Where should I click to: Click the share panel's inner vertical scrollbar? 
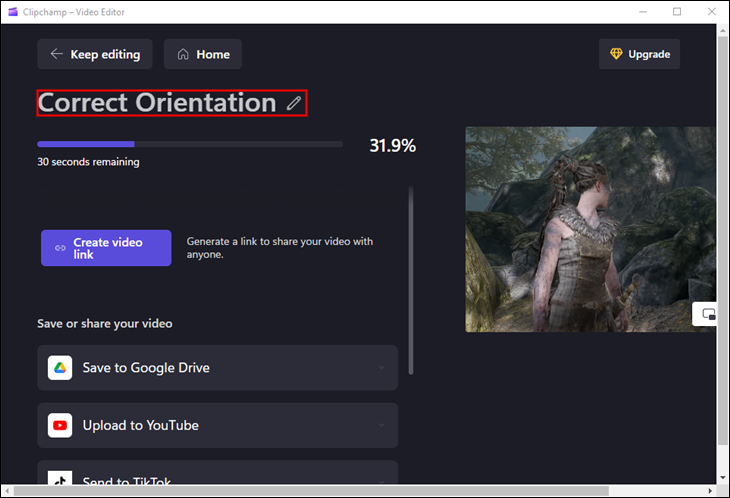[411, 280]
